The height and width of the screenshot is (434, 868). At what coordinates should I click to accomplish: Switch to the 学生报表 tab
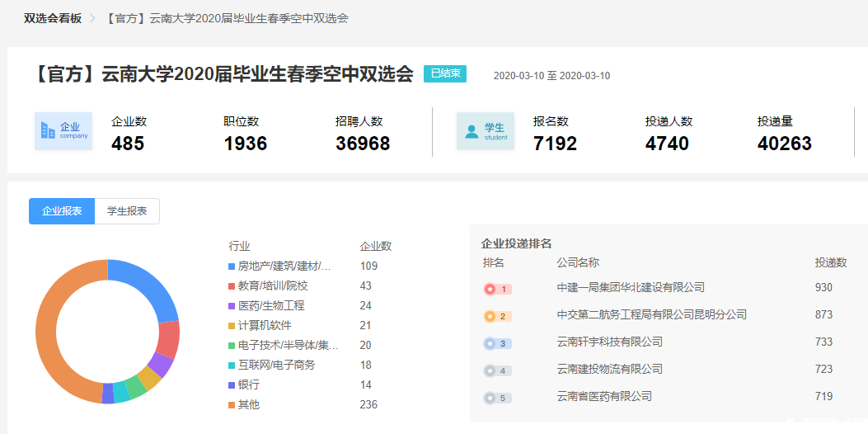[127, 211]
